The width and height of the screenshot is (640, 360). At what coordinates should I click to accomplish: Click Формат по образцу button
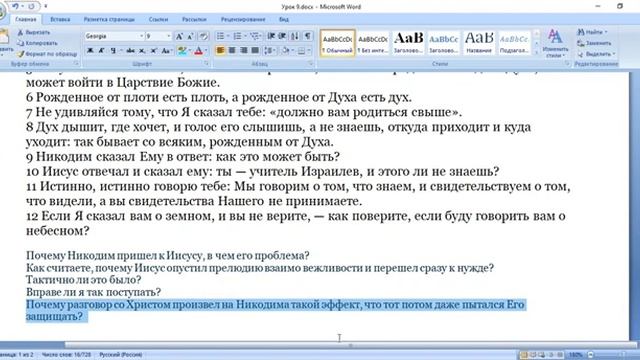click(x=47, y=53)
